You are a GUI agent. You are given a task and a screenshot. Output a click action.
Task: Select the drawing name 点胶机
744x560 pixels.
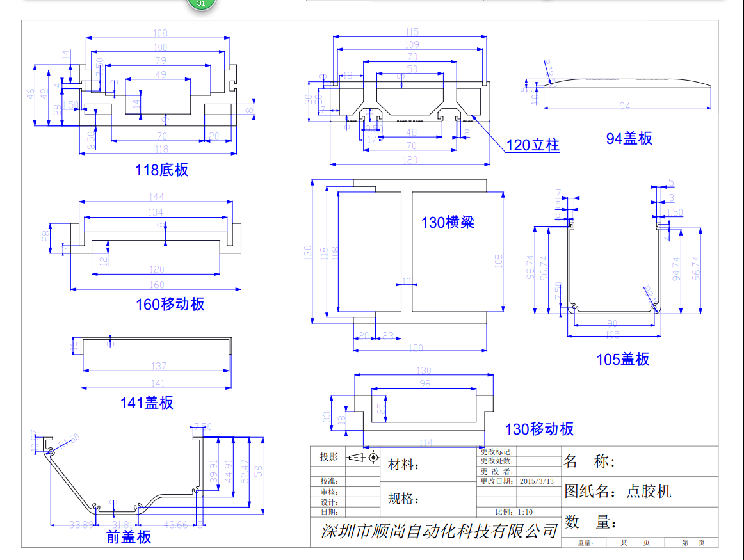pos(649,492)
